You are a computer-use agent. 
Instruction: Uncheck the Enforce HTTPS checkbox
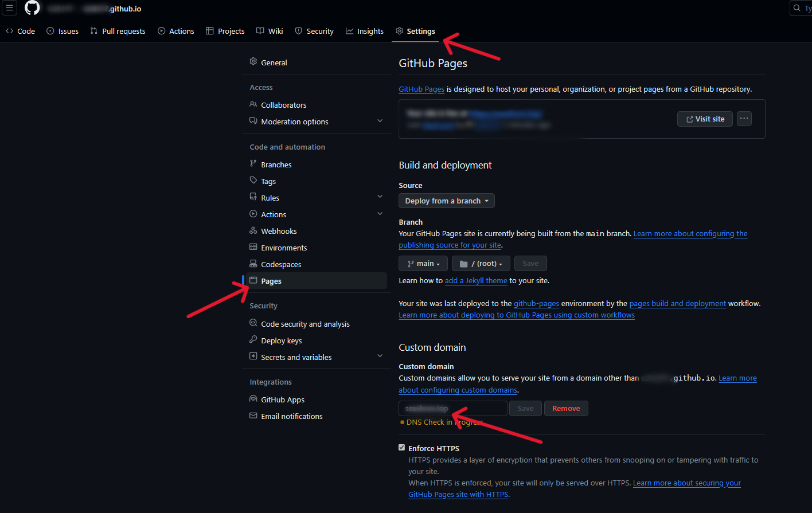pos(402,448)
